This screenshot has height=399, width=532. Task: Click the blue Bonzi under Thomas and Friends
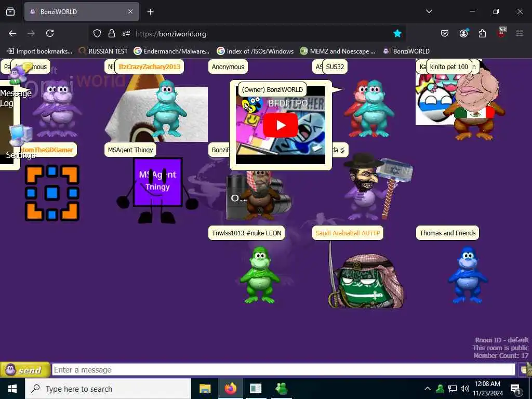coord(468,274)
